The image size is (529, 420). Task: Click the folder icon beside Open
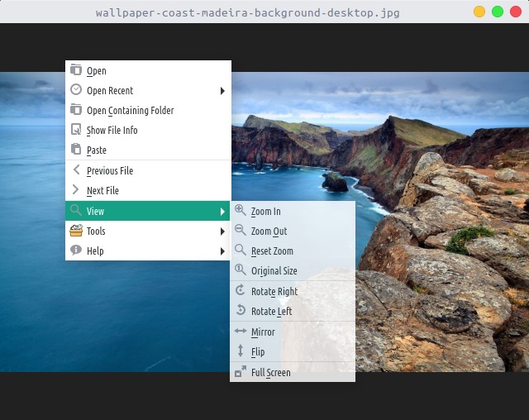[x=76, y=69]
